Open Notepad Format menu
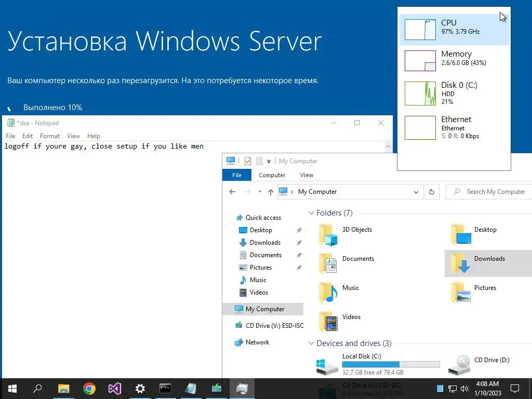This screenshot has height=399, width=532. (x=50, y=136)
